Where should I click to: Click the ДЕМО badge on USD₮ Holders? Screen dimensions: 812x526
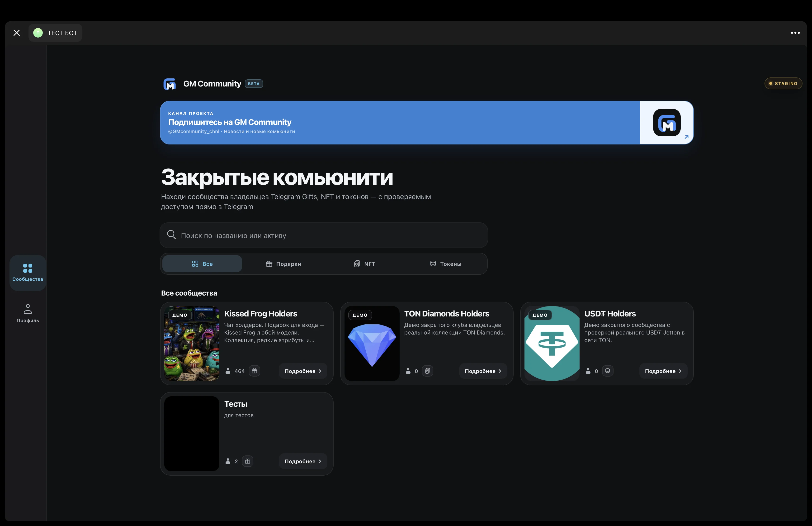click(x=540, y=315)
